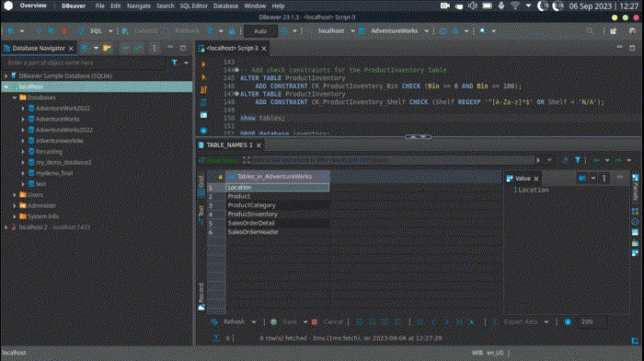The image size is (644, 361).
Task: Open the Panels toggle on right sidebar
Action: pyautogui.click(x=636, y=188)
